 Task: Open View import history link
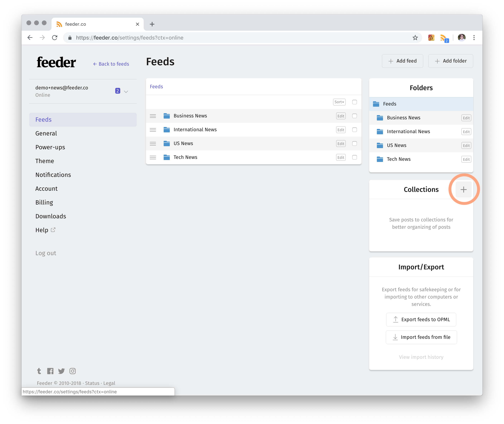[x=421, y=357]
